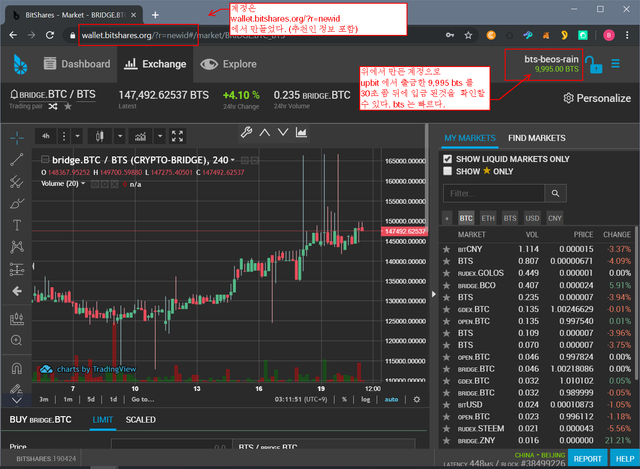This screenshot has width=640, height=469.
Task: Open the symbol title dropdown after 240
Action: click(x=233, y=160)
